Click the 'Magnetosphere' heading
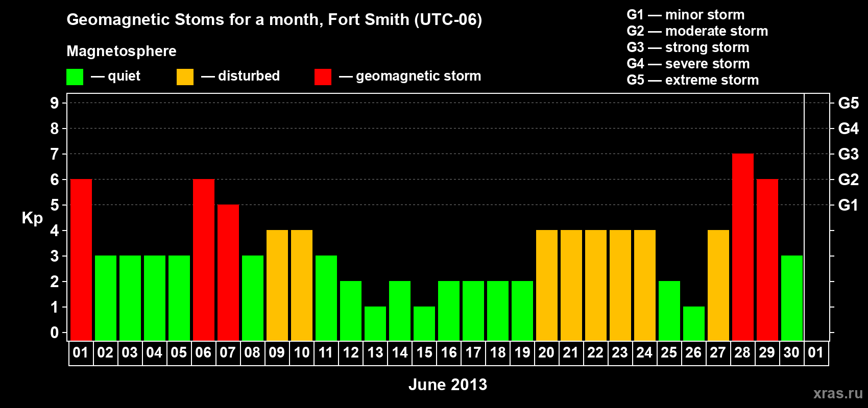 pos(122,51)
